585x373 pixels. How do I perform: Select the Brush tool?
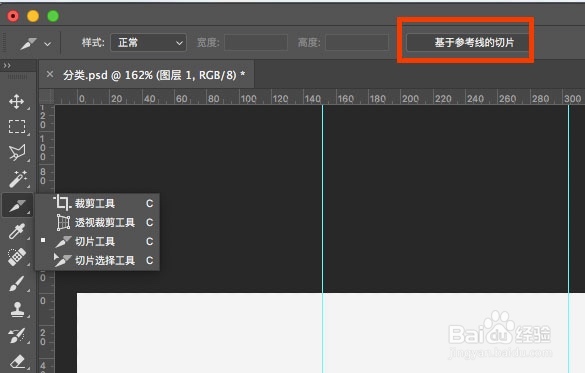[17, 283]
